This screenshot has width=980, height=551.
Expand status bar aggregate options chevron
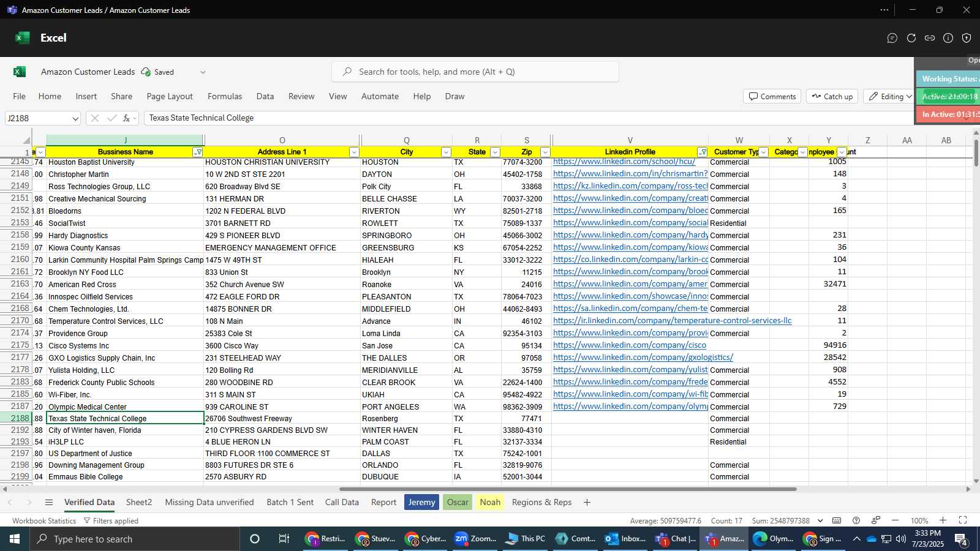820,520
